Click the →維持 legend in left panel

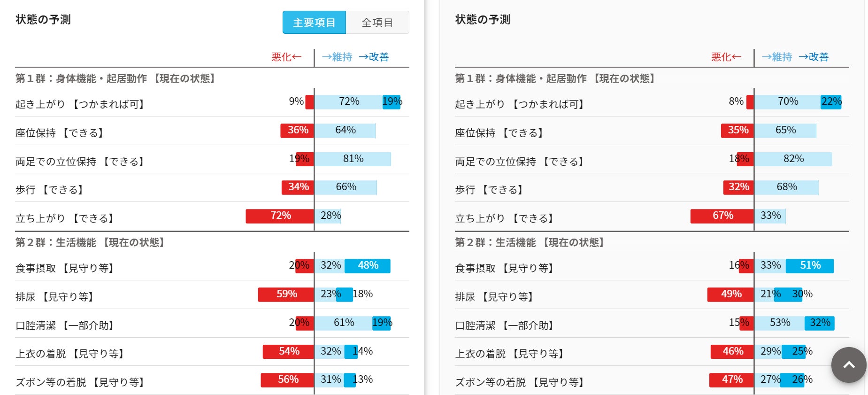click(337, 57)
